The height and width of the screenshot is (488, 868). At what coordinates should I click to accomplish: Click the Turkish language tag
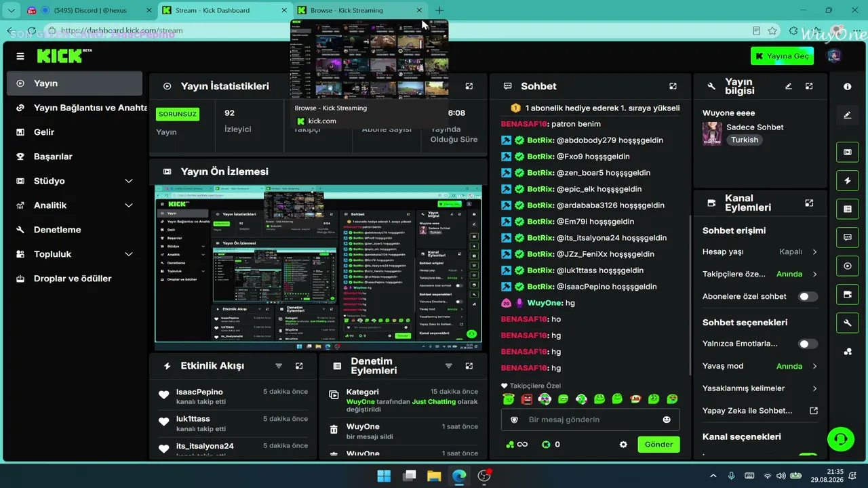point(744,140)
